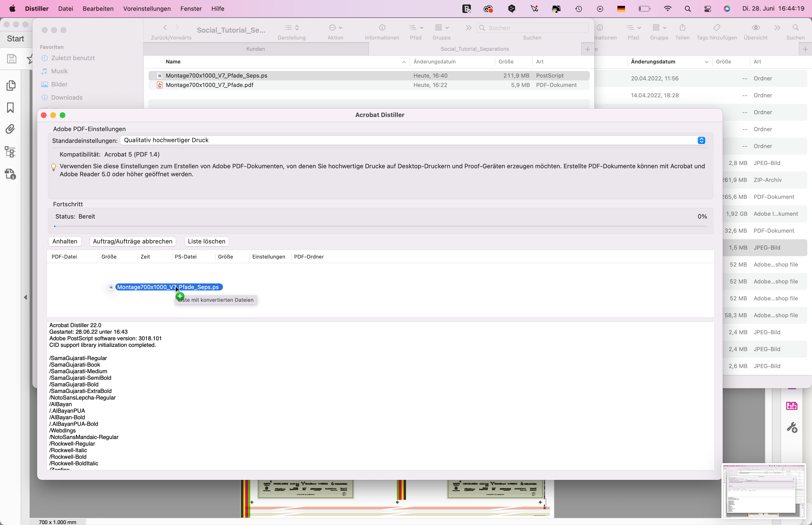Open the Fenster menu
Screen dimensions: 812x525
[191, 8]
